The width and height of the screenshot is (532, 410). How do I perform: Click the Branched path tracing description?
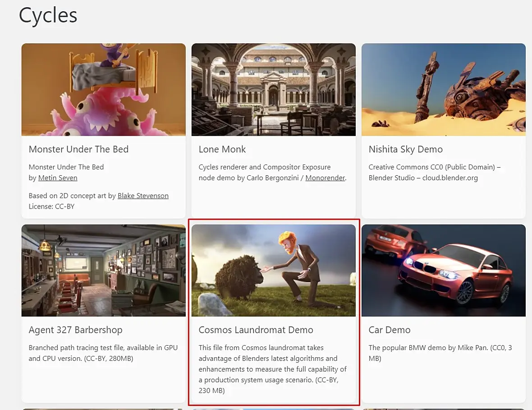coord(103,353)
